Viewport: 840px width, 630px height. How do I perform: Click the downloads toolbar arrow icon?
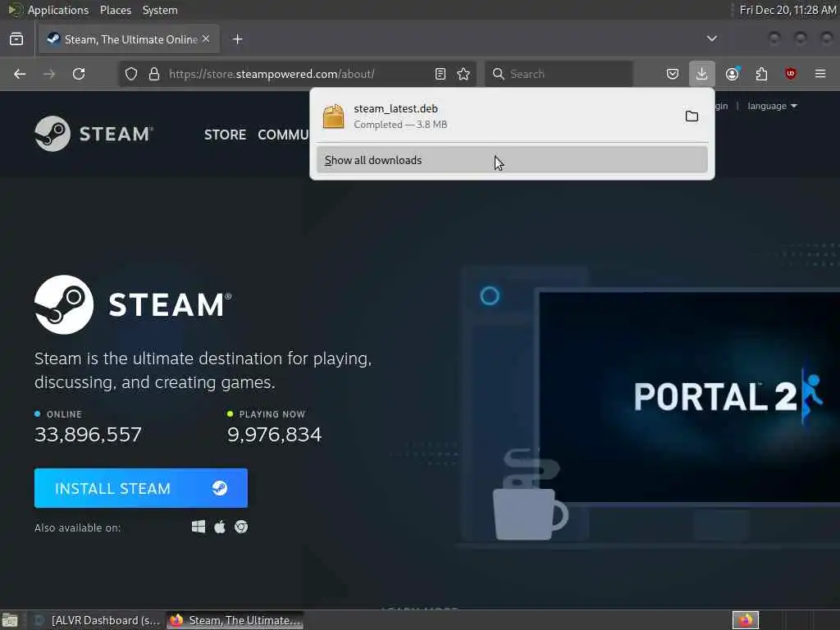pos(702,74)
